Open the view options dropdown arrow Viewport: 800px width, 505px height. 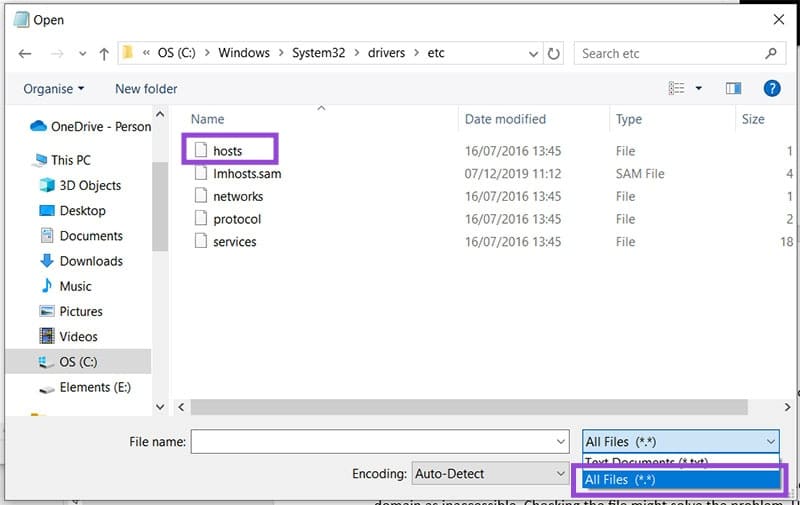point(699,88)
